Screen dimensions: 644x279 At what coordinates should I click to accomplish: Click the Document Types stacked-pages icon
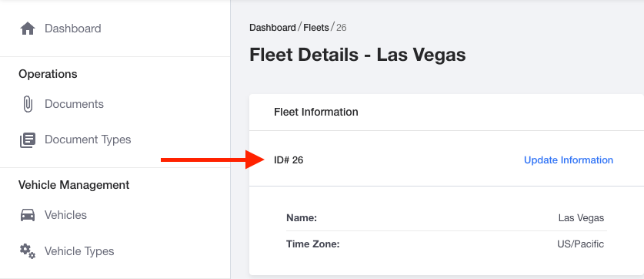click(28, 140)
